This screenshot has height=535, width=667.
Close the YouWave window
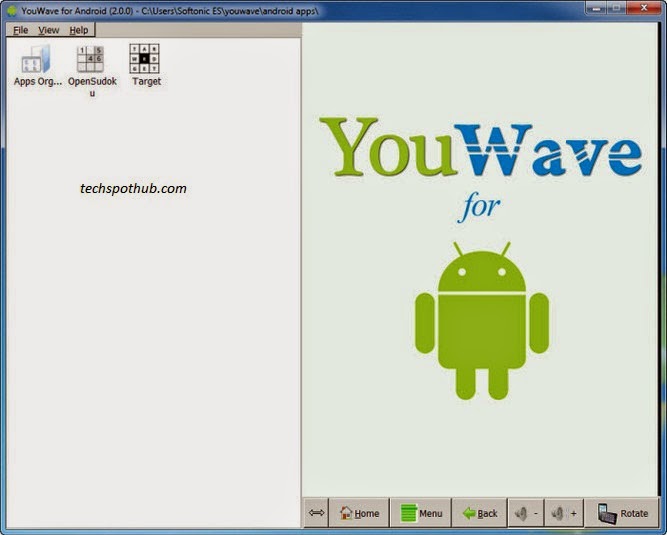[x=644, y=7]
